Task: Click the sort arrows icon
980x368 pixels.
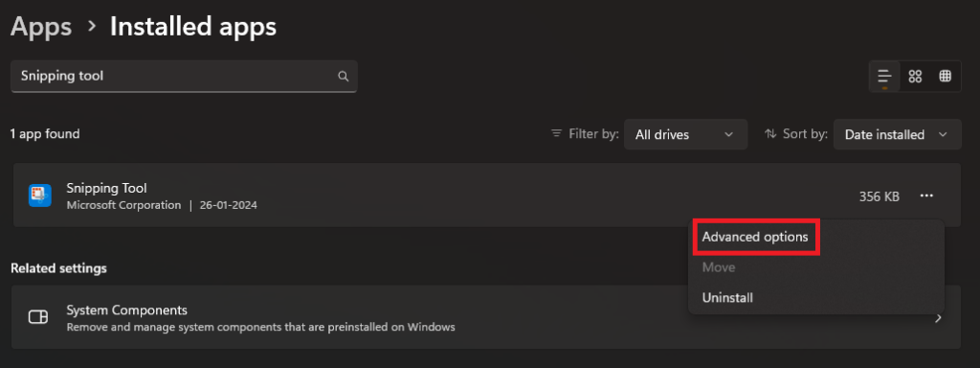Action: (770, 134)
